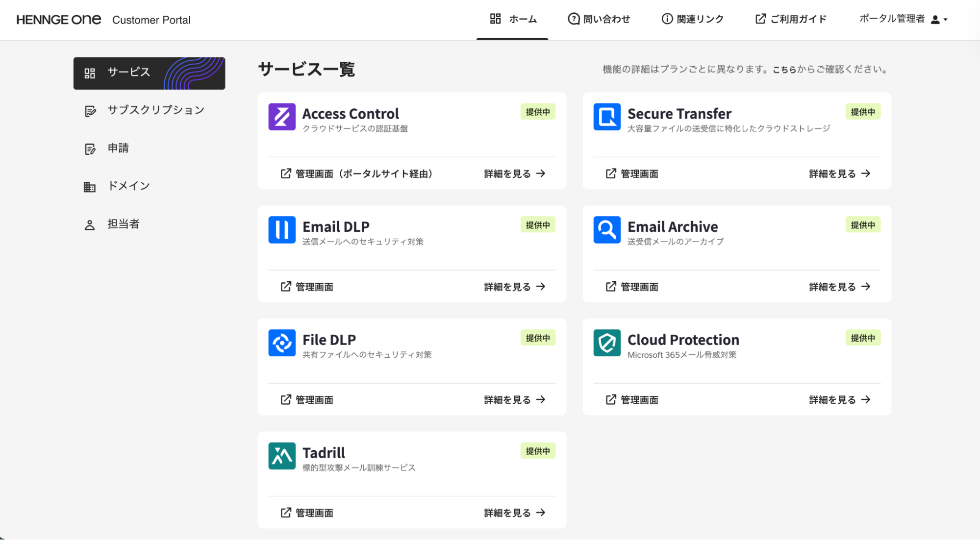
Task: Click the クラウドサービスの認証基盤 description
Action: [355, 128]
